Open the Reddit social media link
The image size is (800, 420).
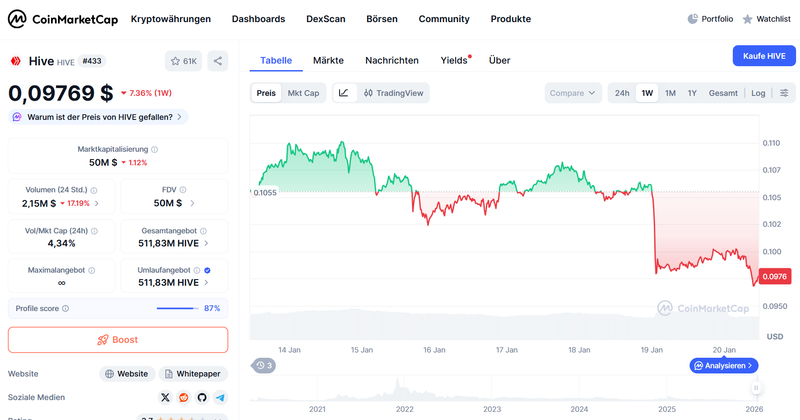(183, 397)
